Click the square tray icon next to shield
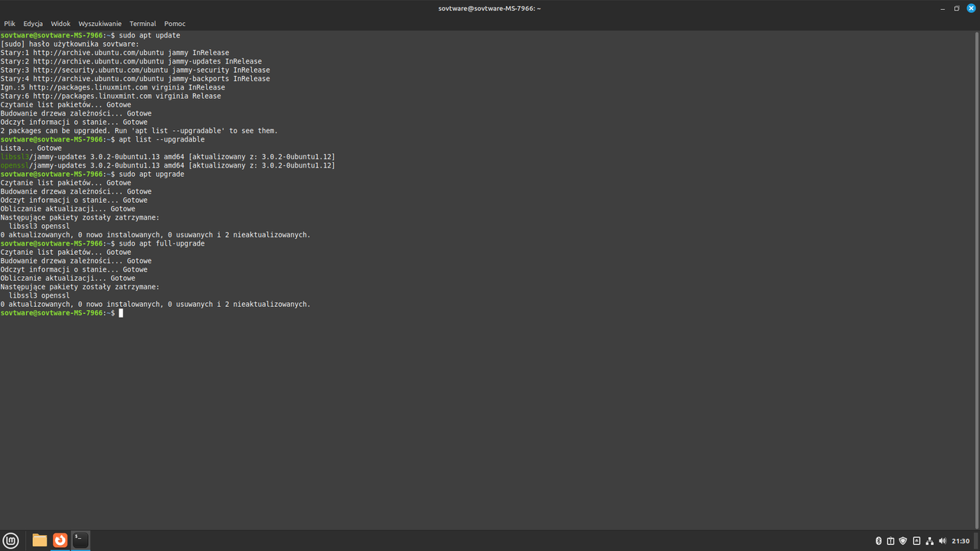980x551 pixels. pos(916,541)
